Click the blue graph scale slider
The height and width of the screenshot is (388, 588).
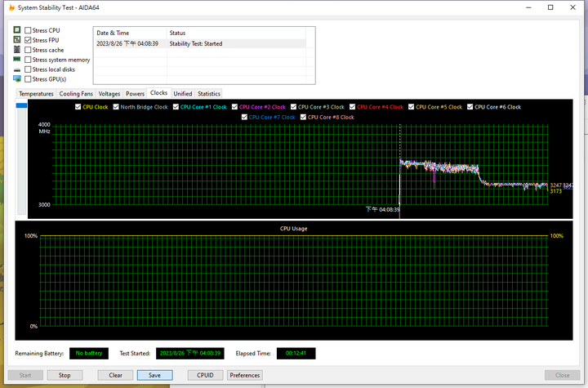pos(21,105)
